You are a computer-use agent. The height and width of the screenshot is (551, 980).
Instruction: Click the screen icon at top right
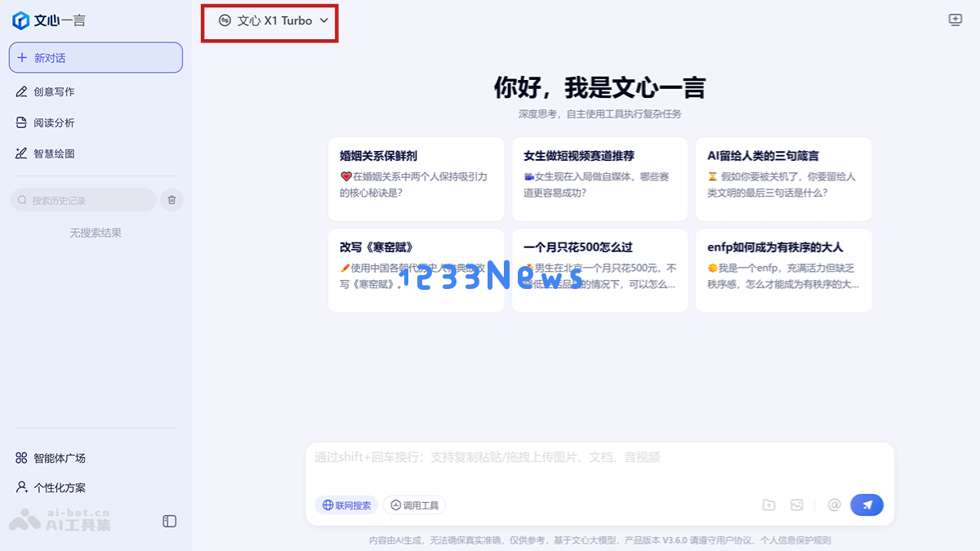[x=955, y=20]
